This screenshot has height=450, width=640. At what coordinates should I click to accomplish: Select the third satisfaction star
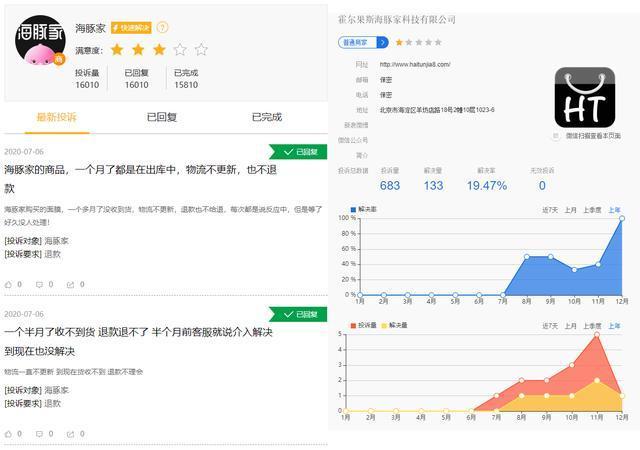pos(159,49)
